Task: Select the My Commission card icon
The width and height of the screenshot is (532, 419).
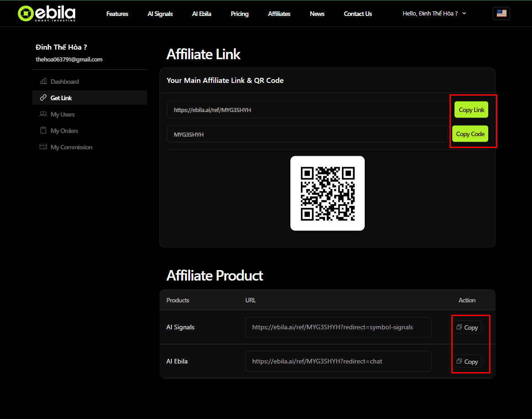Action: [42, 147]
